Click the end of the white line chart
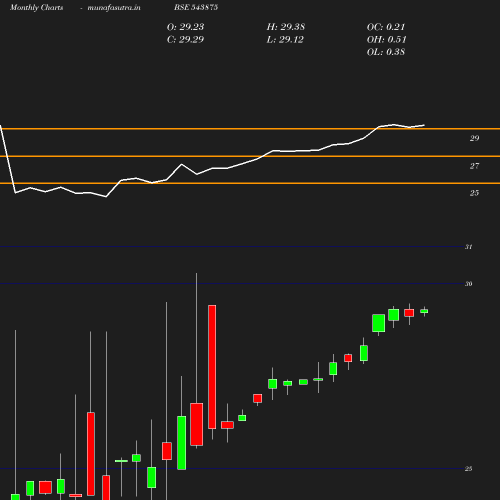Viewport: 500px width, 500px height. click(x=424, y=125)
